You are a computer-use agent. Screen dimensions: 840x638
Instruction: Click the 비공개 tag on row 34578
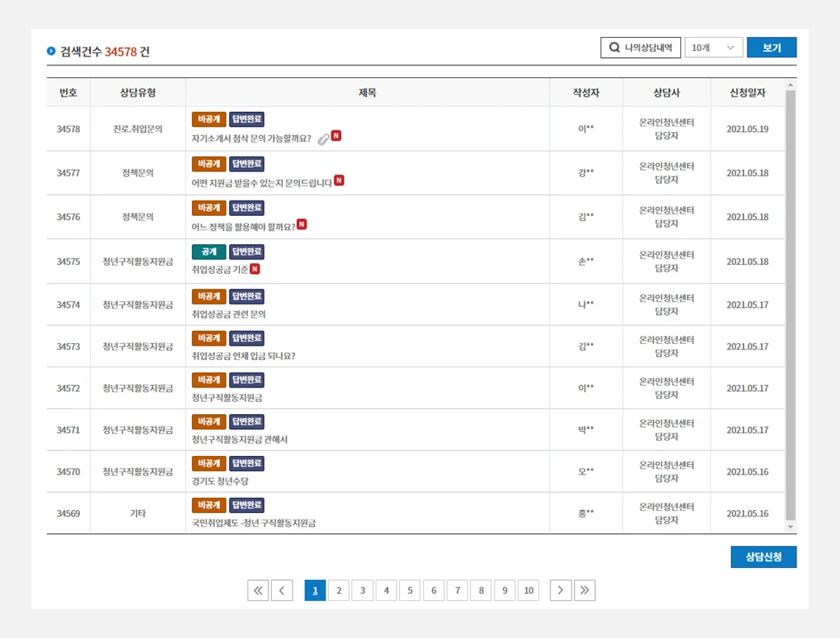[209, 119]
